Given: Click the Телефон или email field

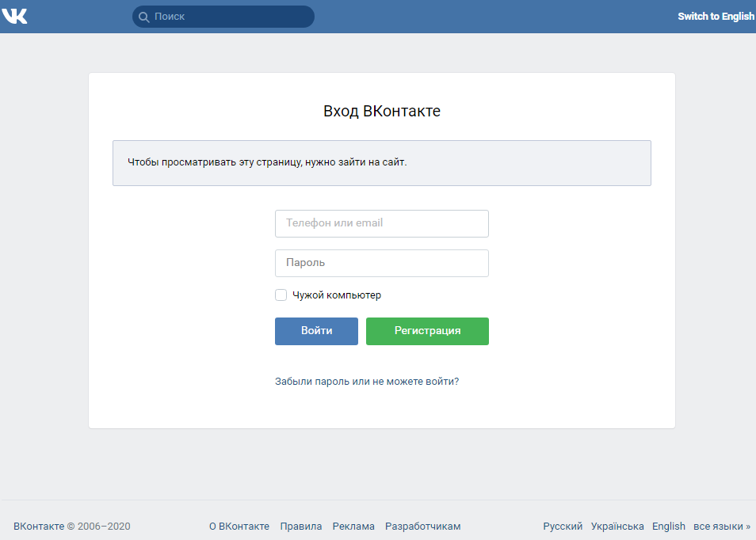Looking at the screenshot, I should [x=382, y=223].
